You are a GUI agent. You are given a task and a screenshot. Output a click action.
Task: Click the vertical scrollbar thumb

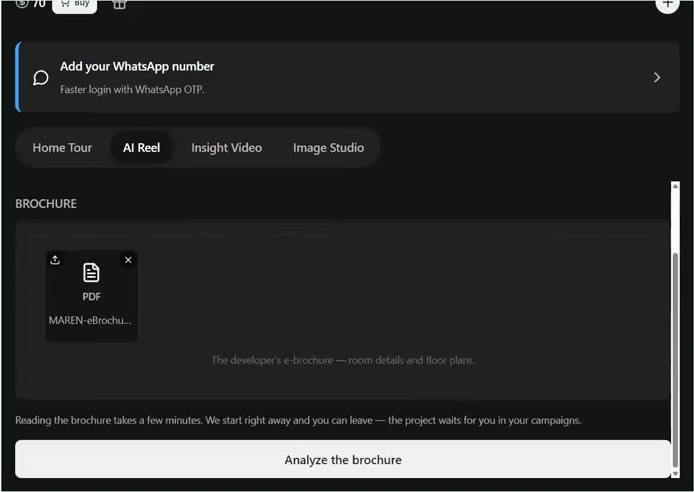(x=675, y=359)
